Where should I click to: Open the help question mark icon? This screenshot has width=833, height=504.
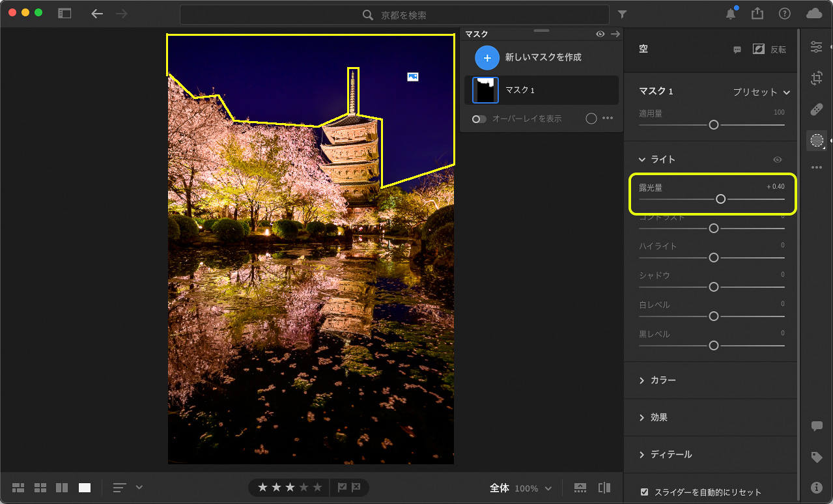785,14
